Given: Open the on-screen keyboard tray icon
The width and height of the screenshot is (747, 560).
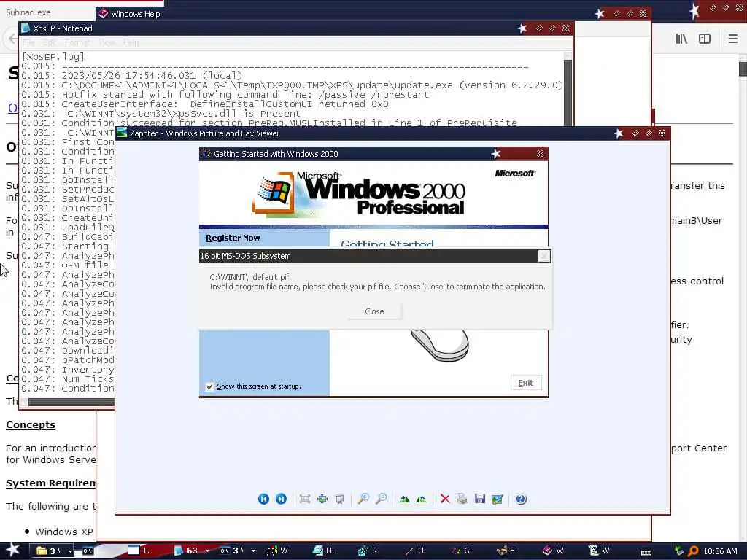Looking at the screenshot, I should tap(646, 551).
